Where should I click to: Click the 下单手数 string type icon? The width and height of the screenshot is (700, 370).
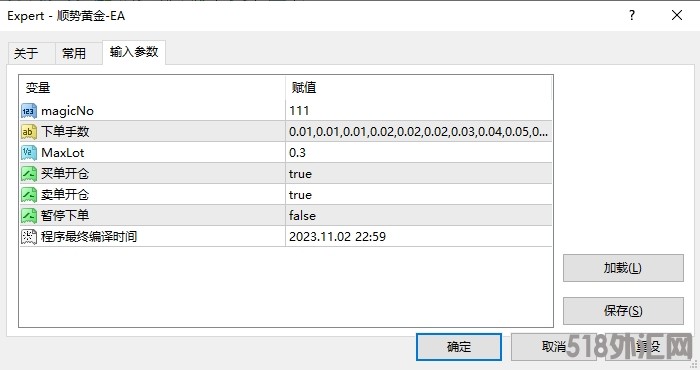tap(29, 132)
